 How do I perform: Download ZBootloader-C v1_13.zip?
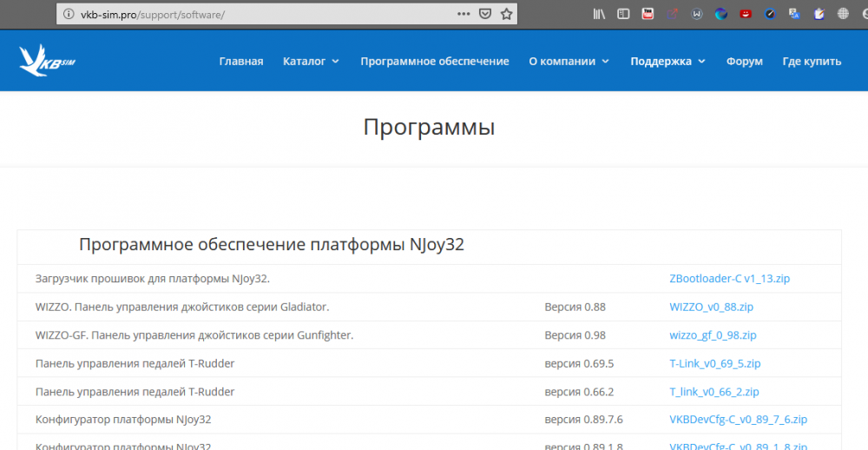(729, 279)
